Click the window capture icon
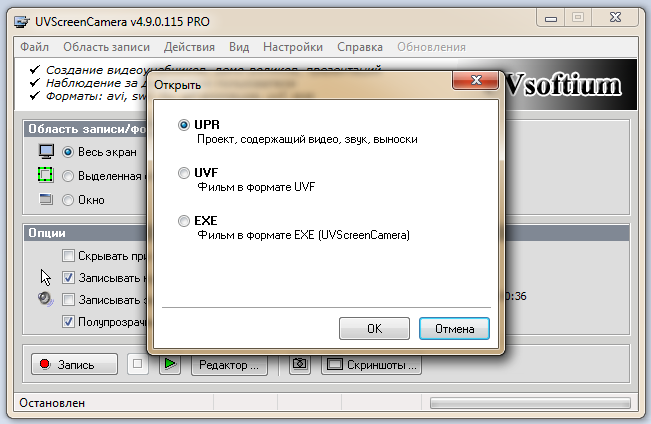Screen dimensions: 651x424 (x=46, y=199)
